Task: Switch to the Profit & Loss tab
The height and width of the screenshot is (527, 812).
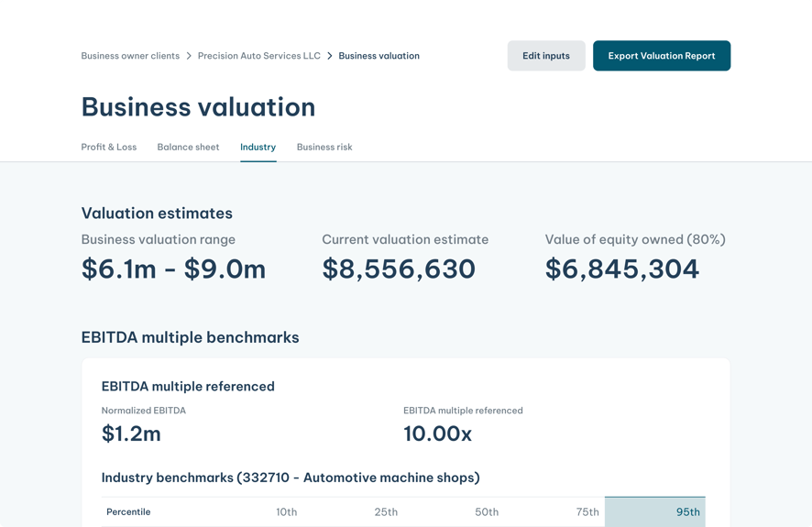Action: (109, 147)
